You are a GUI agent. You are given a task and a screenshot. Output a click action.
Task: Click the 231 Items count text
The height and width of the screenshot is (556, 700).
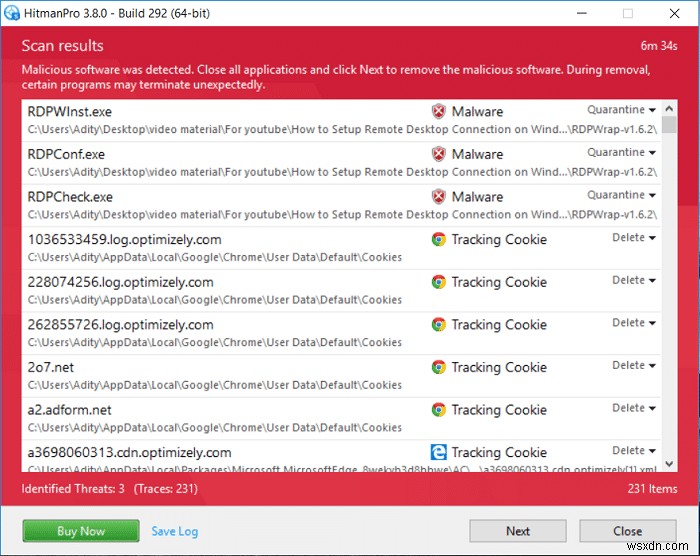(652, 489)
